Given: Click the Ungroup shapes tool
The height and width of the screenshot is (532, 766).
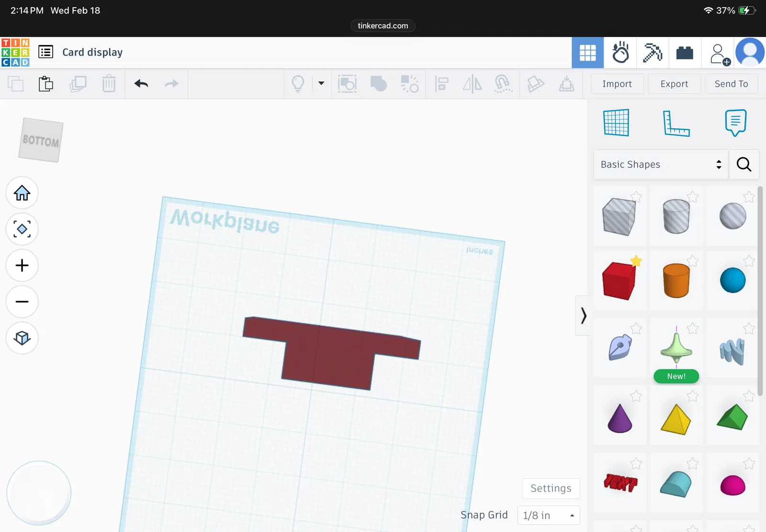Looking at the screenshot, I should point(410,84).
